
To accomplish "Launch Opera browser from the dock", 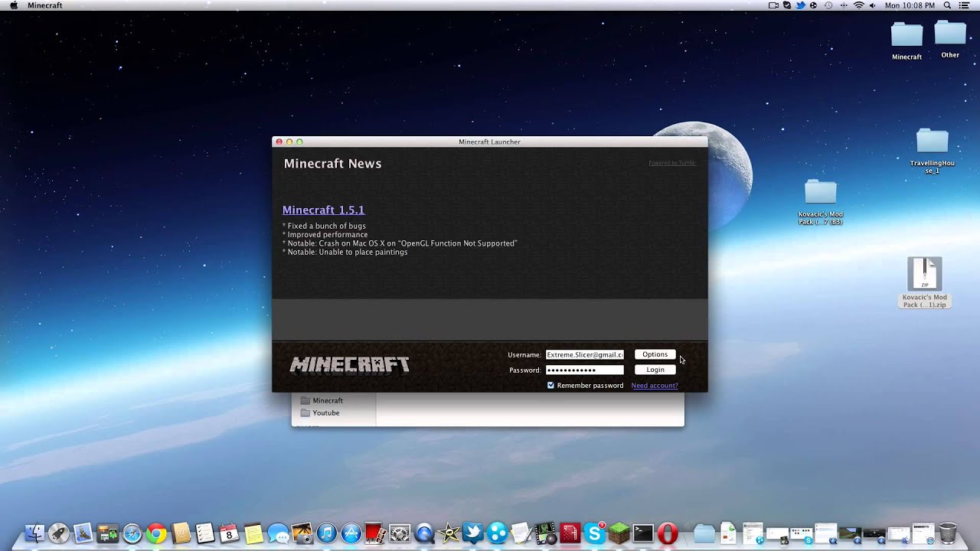I will click(668, 533).
